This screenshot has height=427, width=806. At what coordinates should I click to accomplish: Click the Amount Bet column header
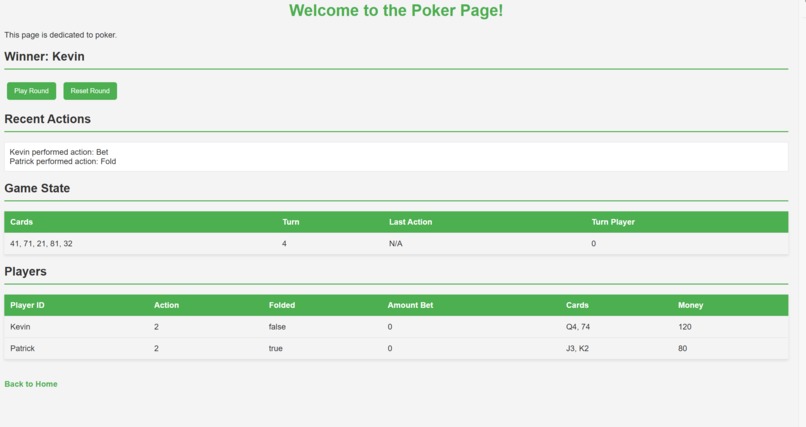410,305
